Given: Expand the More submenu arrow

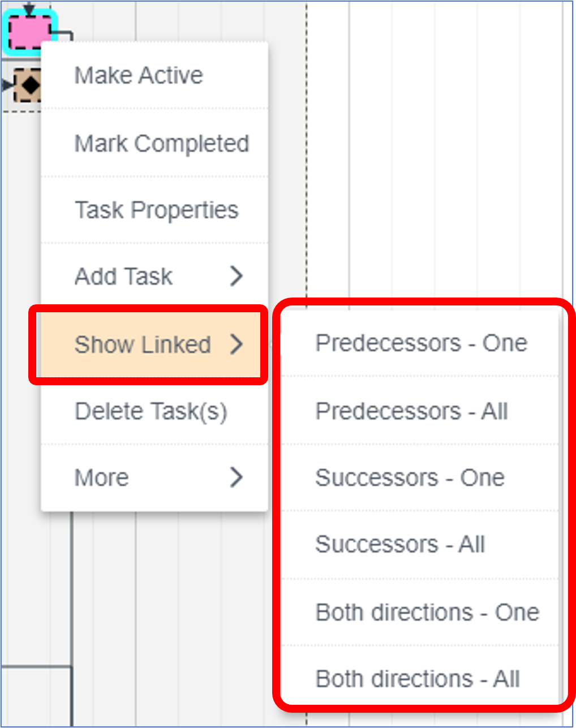Looking at the screenshot, I should point(236,477).
